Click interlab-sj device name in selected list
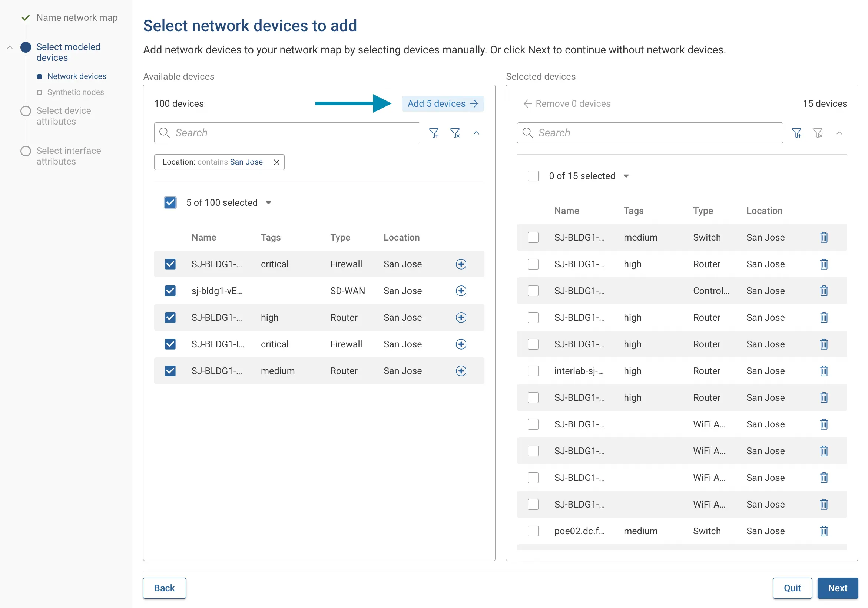Screen dimensions: 868x608 click(579, 371)
